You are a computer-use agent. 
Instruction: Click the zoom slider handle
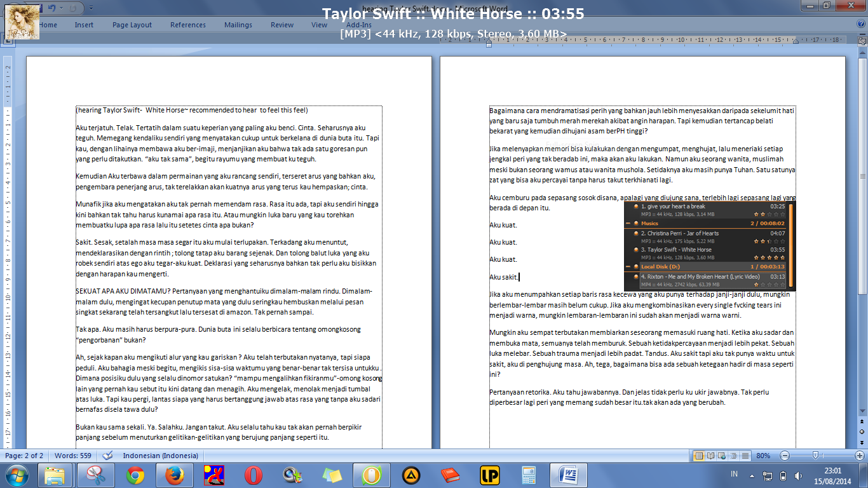point(815,456)
